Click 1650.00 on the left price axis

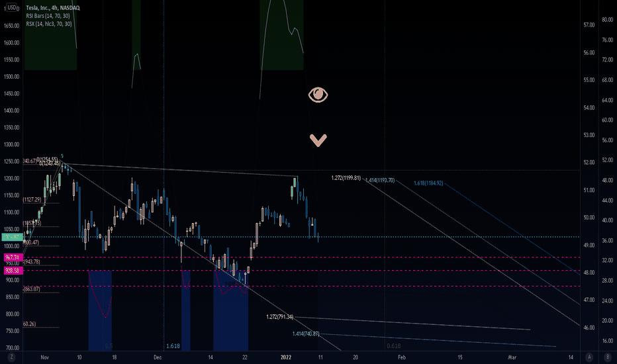(x=11, y=26)
